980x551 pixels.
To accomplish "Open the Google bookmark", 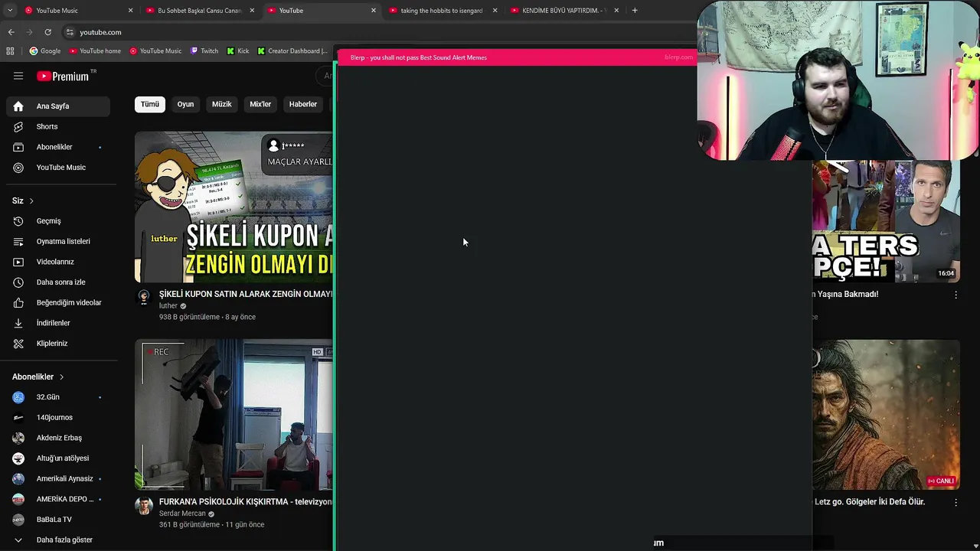I will [x=45, y=51].
